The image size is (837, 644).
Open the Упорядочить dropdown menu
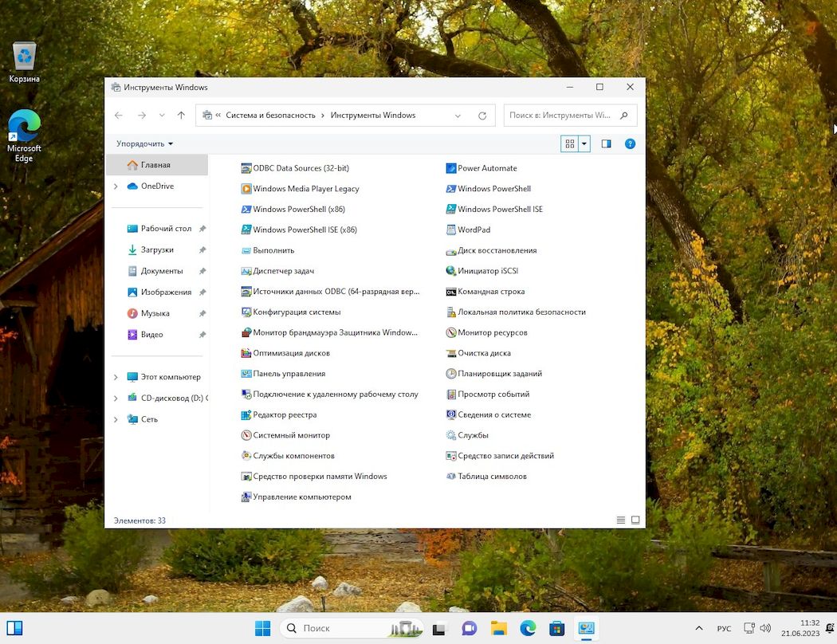[144, 143]
